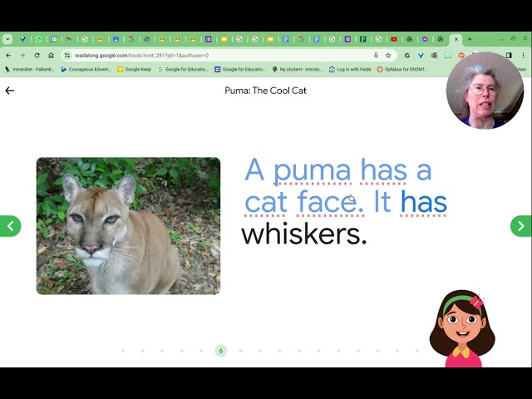View site information for readalong.google.com
Viewport: 532px width, 399px height.
coord(67,56)
